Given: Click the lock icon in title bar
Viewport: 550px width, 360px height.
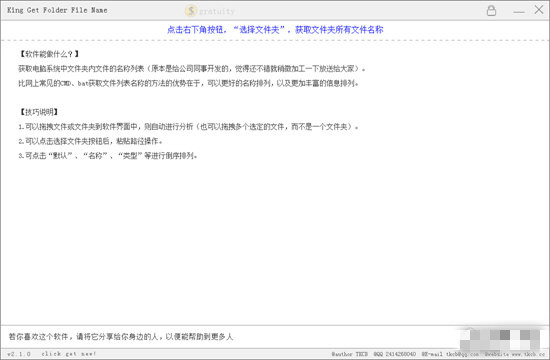Looking at the screenshot, I should pos(491,11).
